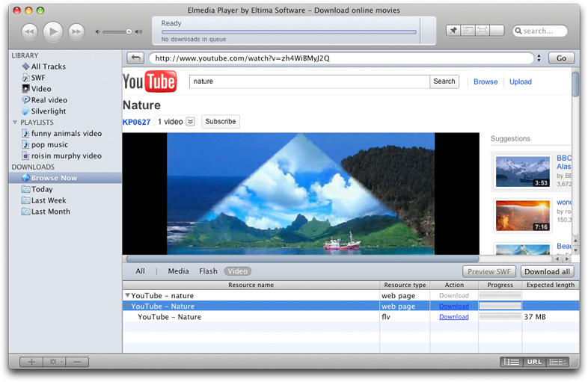Collapse the PLAYLISTS section triangle

click(x=15, y=122)
